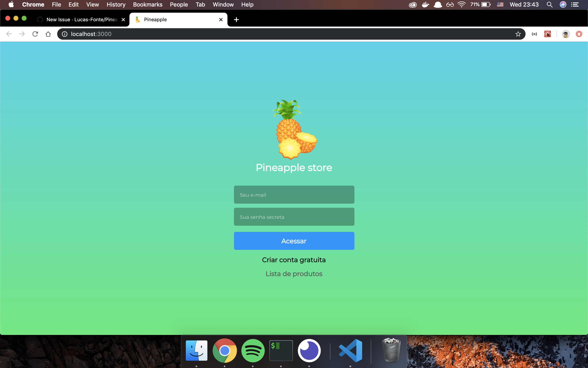This screenshot has height=368, width=588.
Task: Open Visual Studio Code from Dock
Action: point(350,350)
